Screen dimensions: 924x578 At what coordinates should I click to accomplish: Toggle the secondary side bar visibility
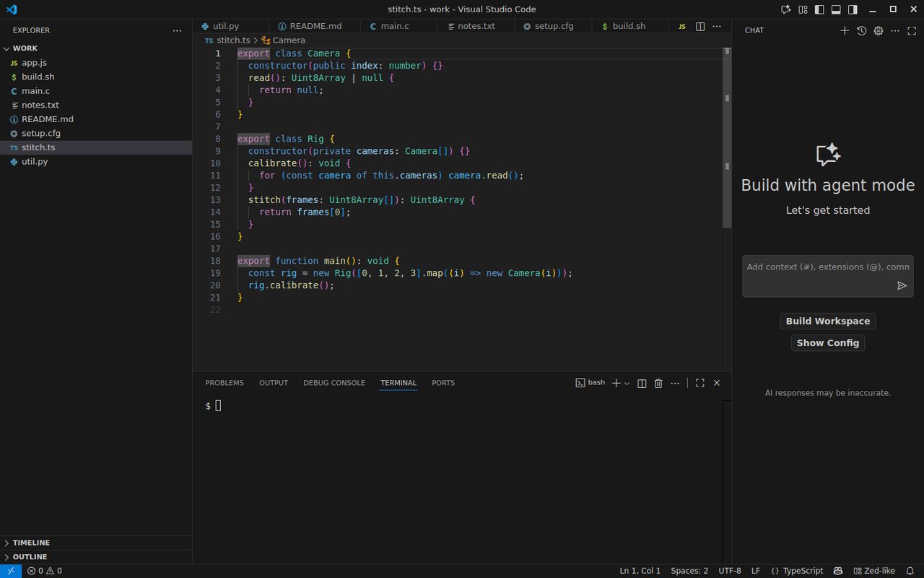853,9
